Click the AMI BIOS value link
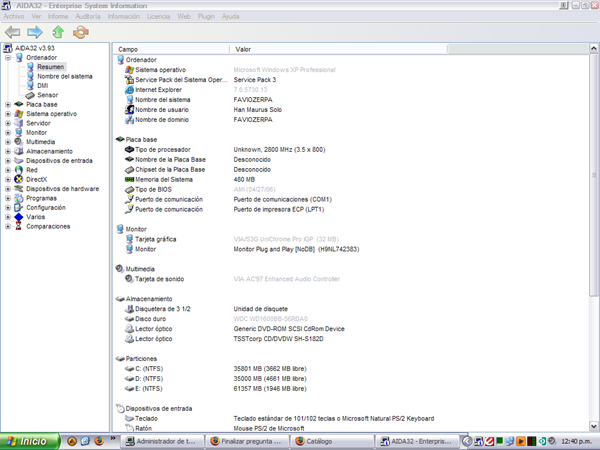600x450 pixels. [254, 189]
